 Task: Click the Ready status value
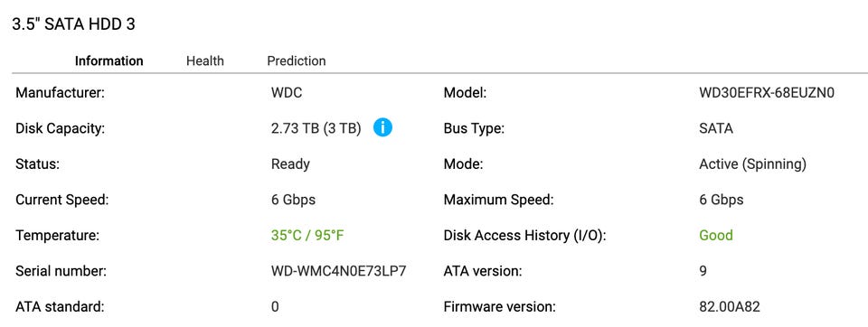290,164
